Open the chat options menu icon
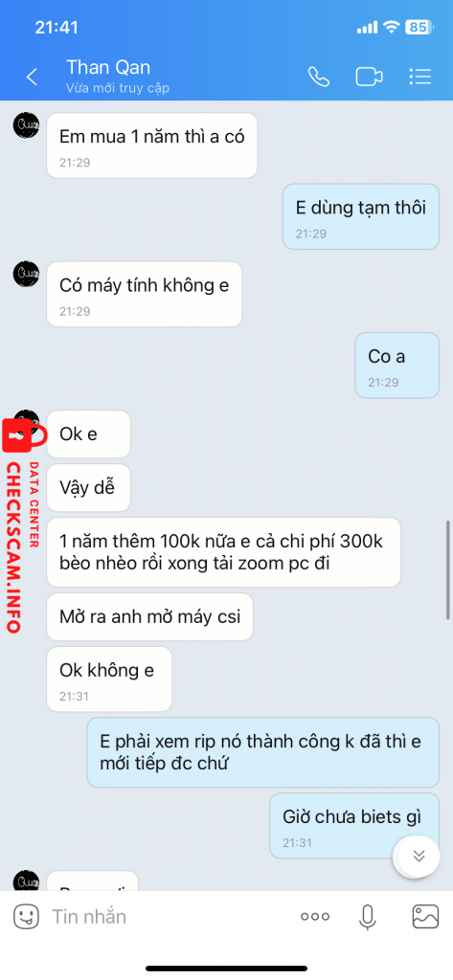This screenshot has height=980, width=453. pos(419,77)
